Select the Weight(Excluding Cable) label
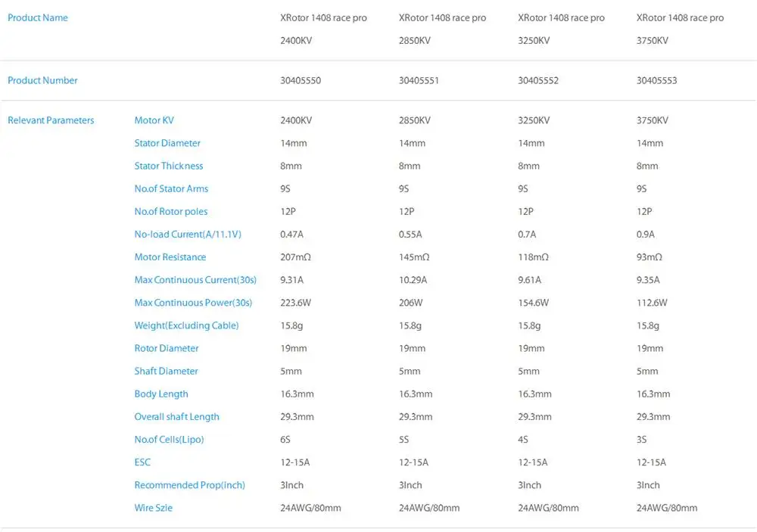Viewport: 757px width, 532px height. pyautogui.click(x=186, y=325)
